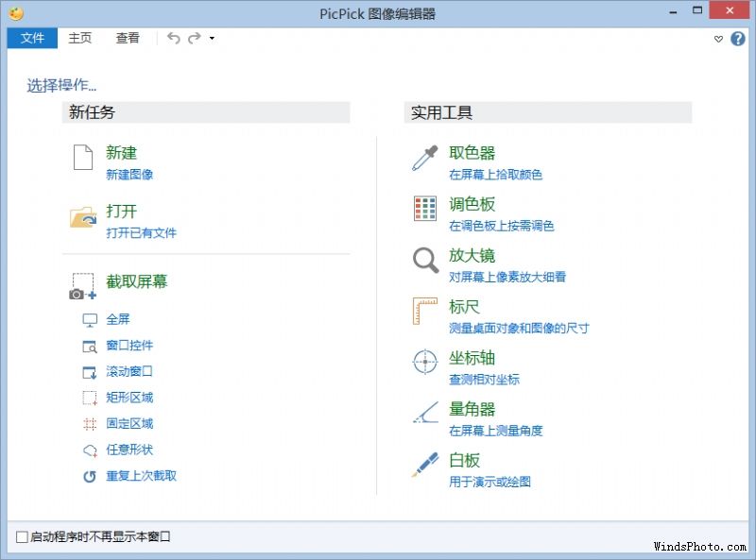Click the magnifier glass icon

point(425,260)
